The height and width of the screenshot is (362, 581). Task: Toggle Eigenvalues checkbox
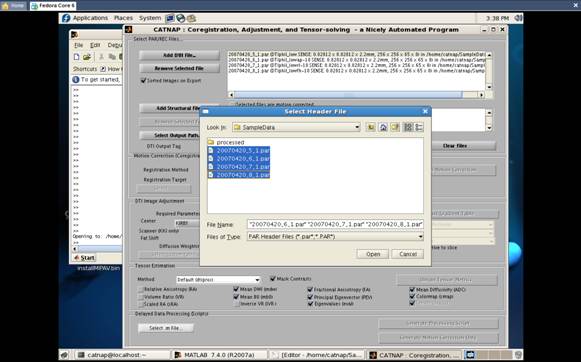310,304
